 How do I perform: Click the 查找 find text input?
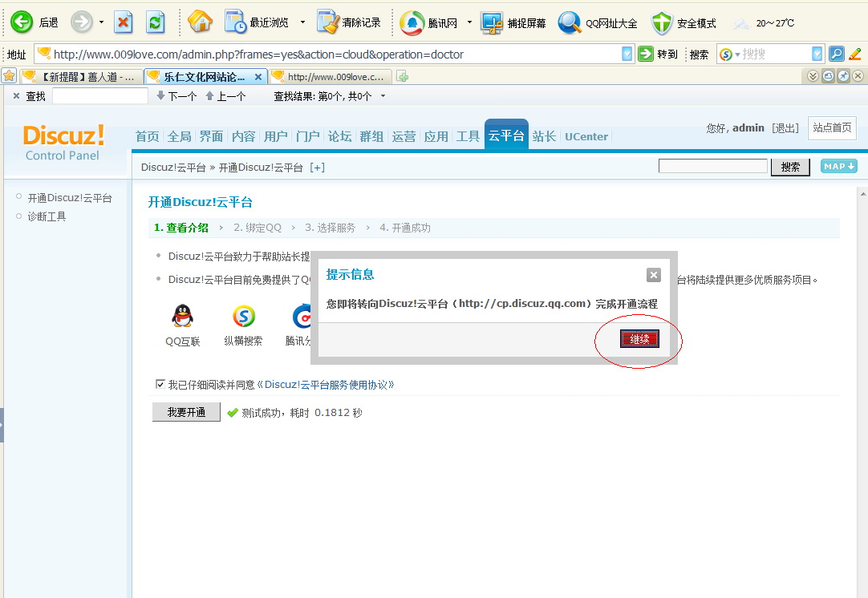[x=100, y=96]
